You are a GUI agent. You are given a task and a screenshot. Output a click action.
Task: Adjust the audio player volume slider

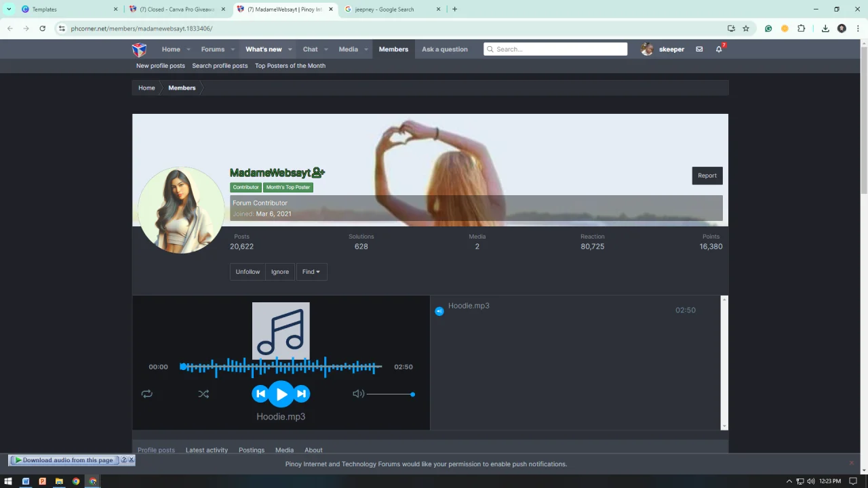tap(391, 394)
